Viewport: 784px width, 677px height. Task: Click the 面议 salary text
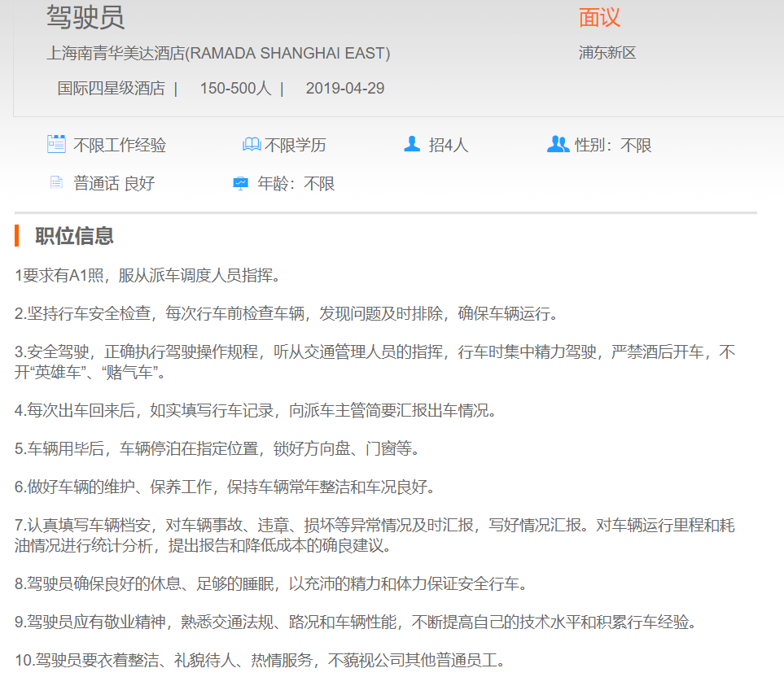tap(599, 17)
